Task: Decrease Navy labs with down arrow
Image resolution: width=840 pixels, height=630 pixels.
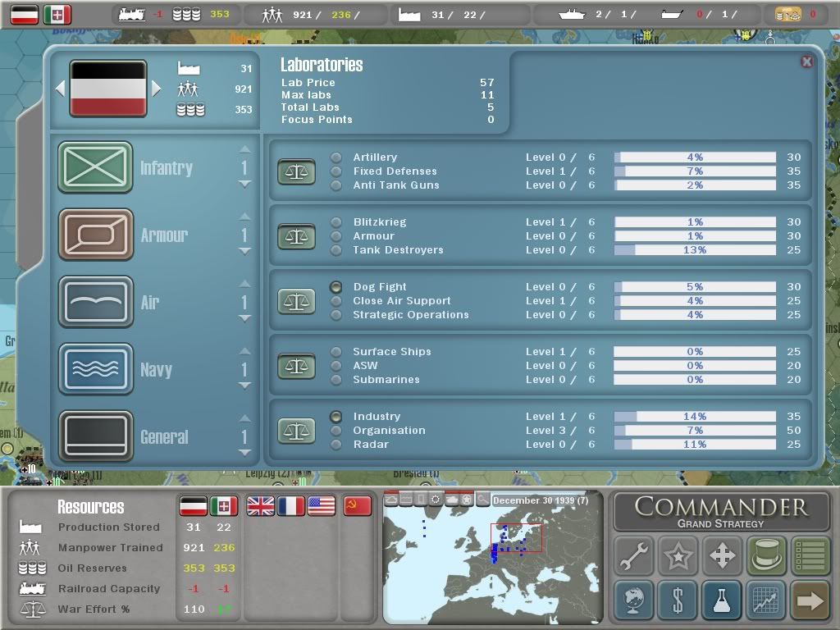Action: tap(244, 386)
